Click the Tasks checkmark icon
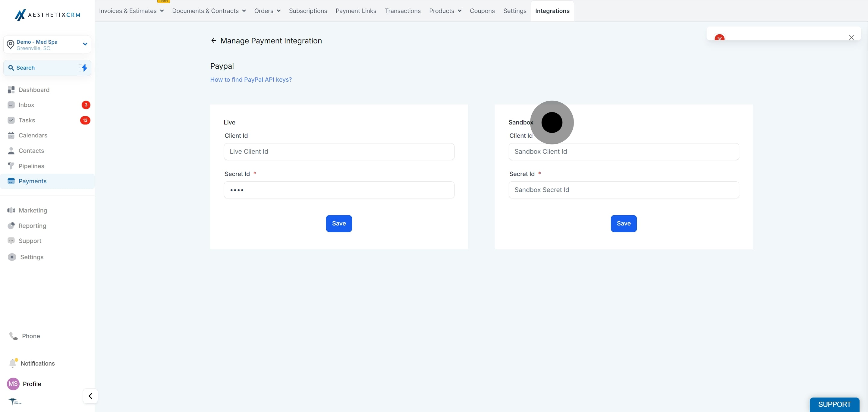Screen dimensions: 868x412 point(11,120)
